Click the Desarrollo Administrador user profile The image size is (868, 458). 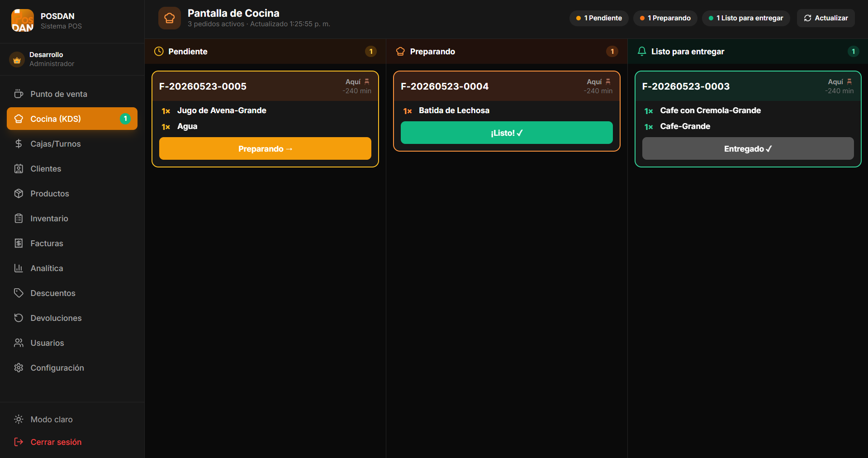point(72,59)
